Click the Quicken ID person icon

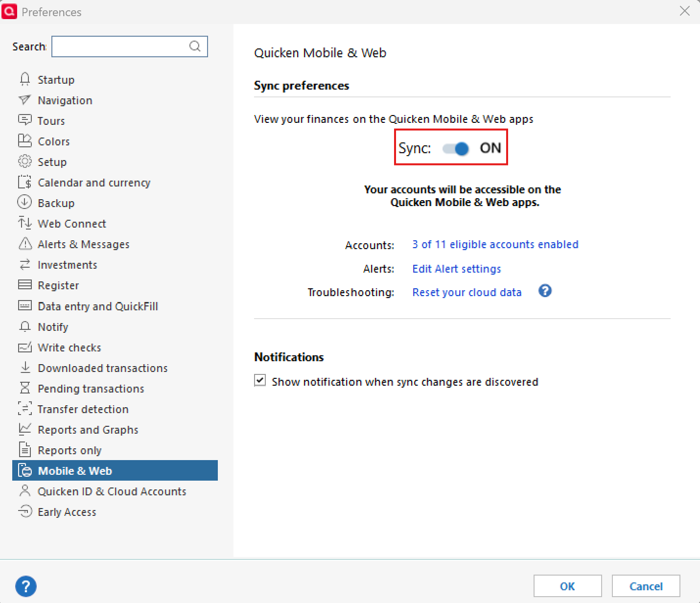24,490
